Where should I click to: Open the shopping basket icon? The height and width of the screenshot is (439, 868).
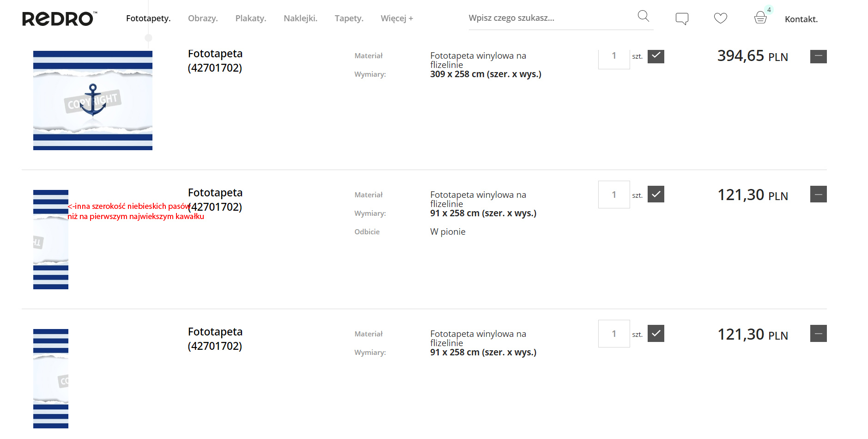point(760,18)
